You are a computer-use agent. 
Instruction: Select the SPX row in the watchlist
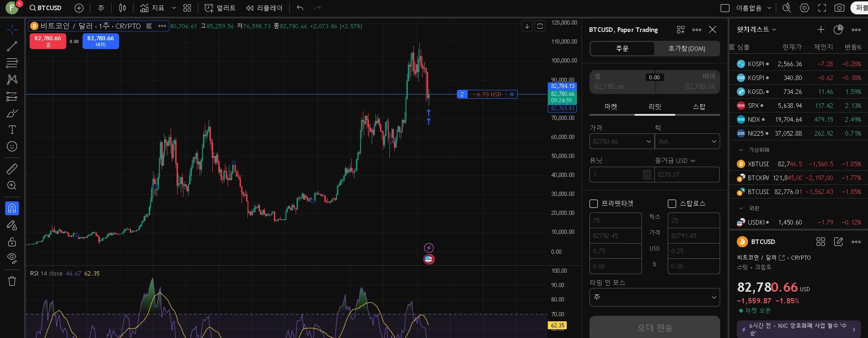click(x=798, y=106)
